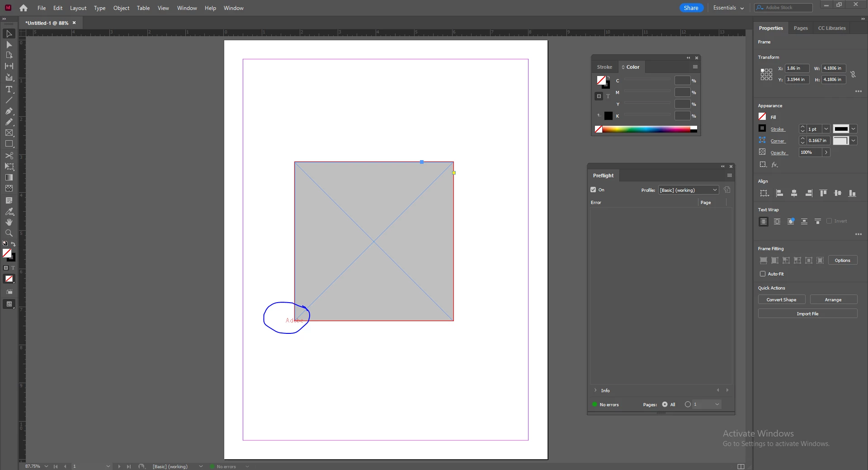Click the Share button

691,8
